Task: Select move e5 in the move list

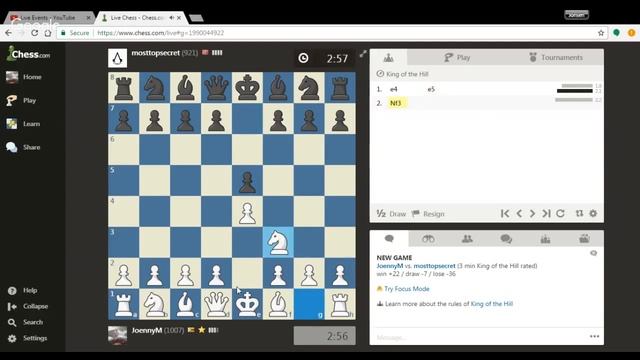Action: point(431,89)
